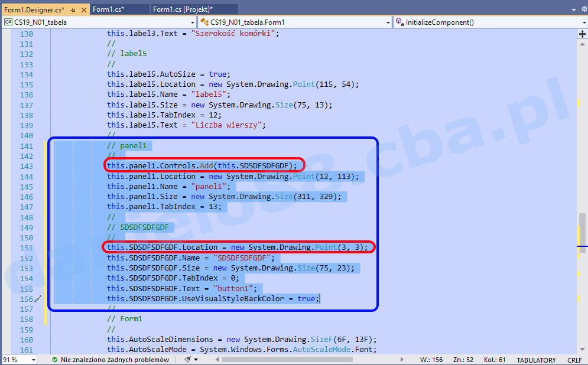The height and width of the screenshot is (365, 588).
Task: Click the tab well settings gear icon
Action: pos(583,9)
